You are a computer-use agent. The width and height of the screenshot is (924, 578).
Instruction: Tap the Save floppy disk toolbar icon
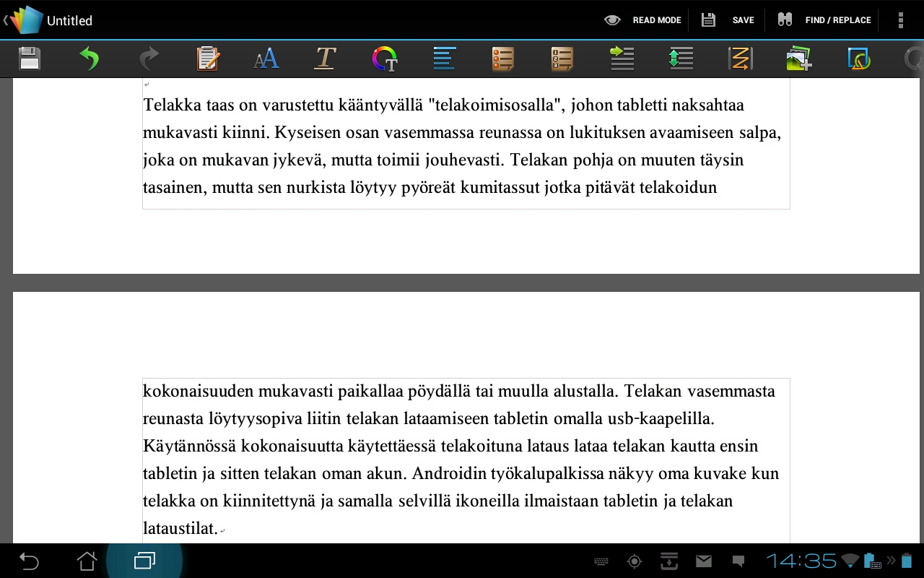pyautogui.click(x=30, y=59)
